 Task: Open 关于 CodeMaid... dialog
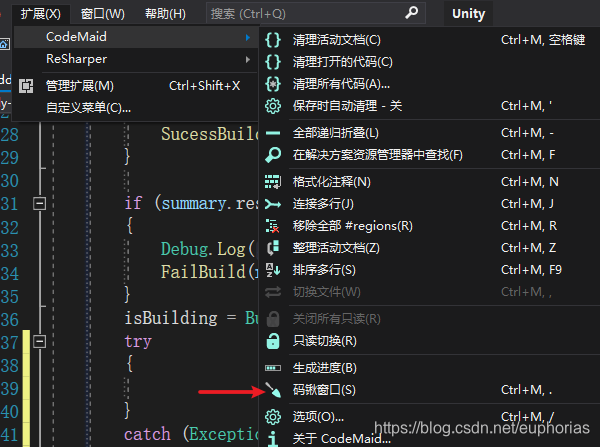(429, 439)
